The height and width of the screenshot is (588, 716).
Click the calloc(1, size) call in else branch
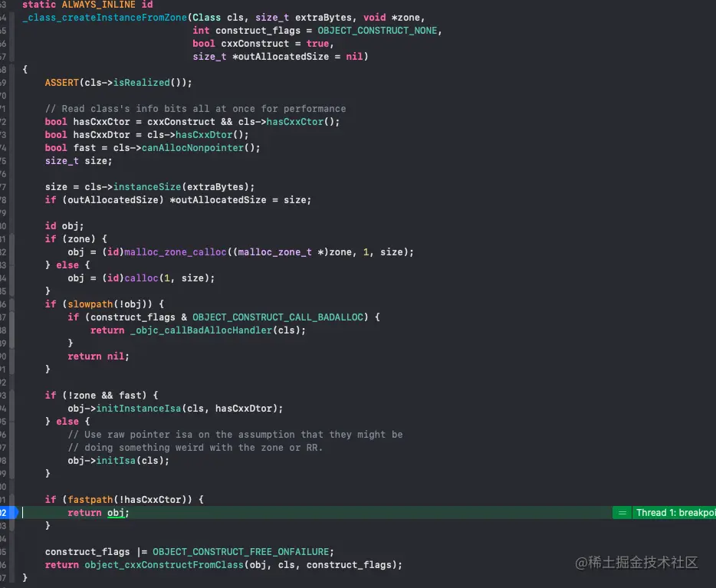166,278
